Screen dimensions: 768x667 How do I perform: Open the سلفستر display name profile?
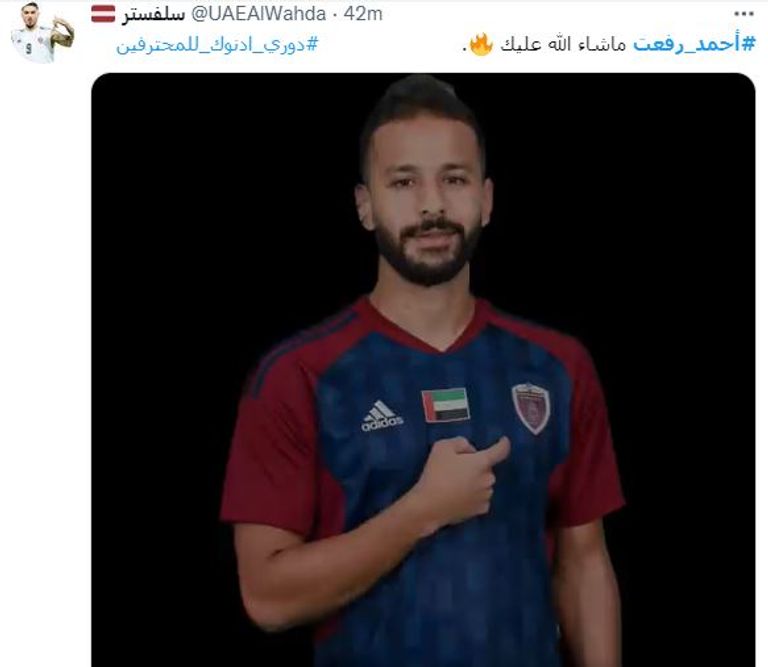click(x=153, y=15)
